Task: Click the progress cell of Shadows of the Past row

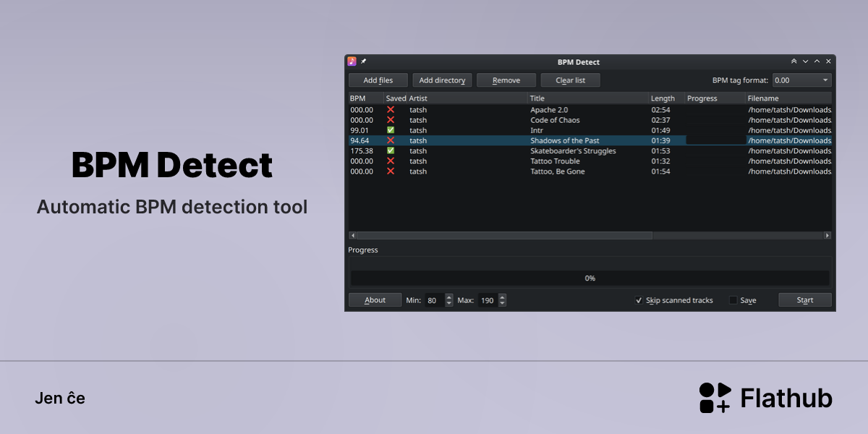Action: tap(715, 140)
